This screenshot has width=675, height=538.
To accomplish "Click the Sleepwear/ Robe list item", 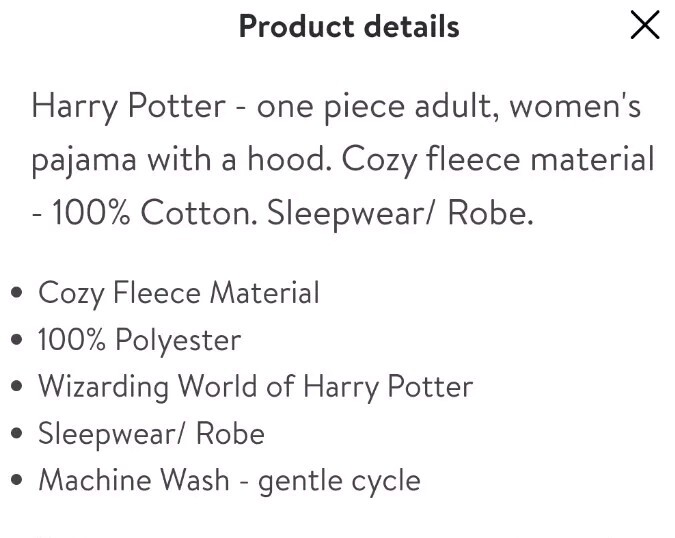I will [152, 433].
